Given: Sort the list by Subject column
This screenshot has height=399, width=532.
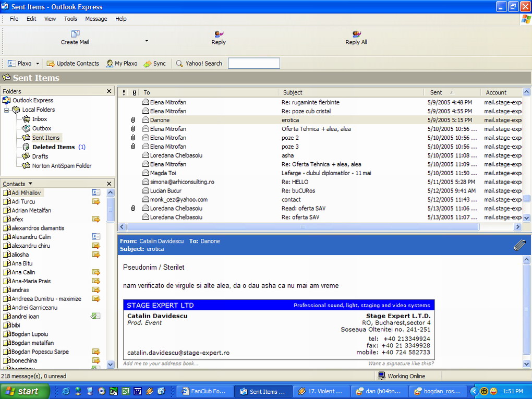Looking at the screenshot, I should (x=351, y=92).
